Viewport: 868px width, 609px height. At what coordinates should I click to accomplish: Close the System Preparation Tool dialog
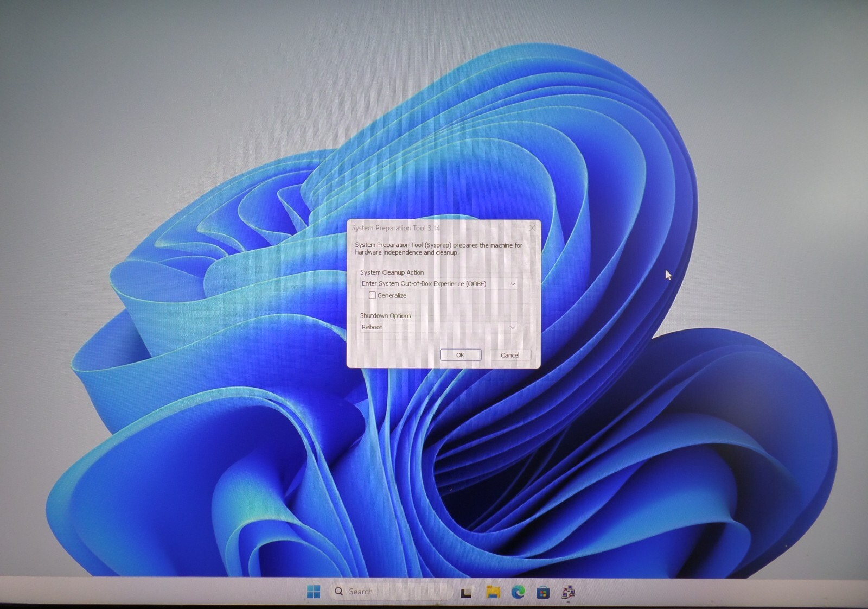click(532, 228)
